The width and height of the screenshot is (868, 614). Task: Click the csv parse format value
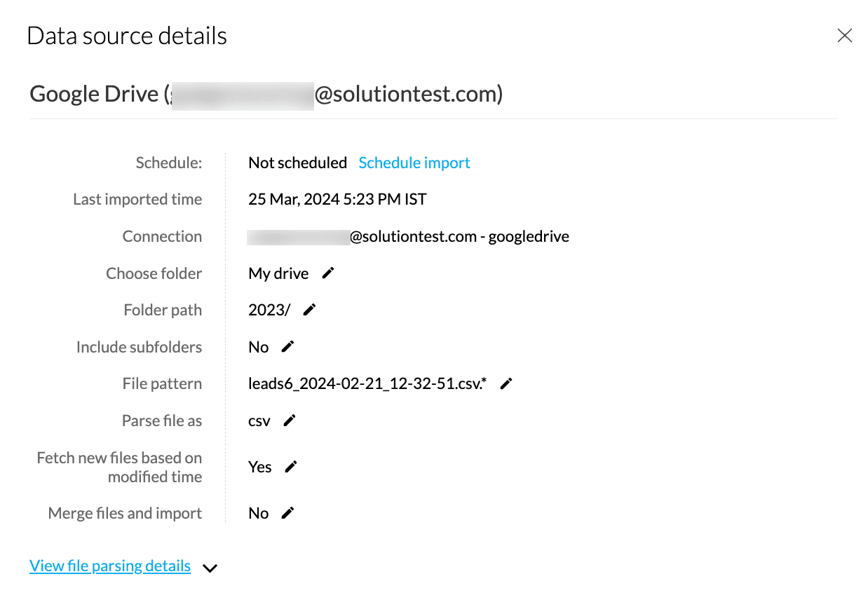(259, 421)
